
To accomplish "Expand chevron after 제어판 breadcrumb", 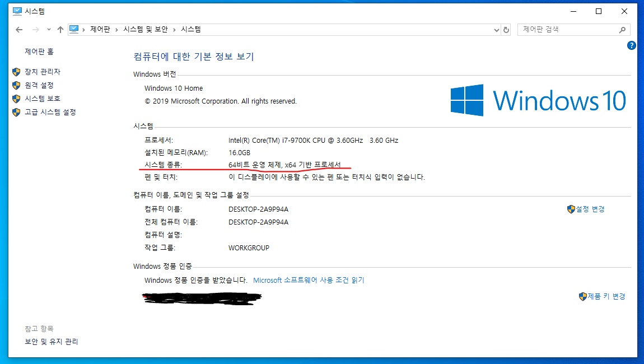I will pyautogui.click(x=116, y=30).
